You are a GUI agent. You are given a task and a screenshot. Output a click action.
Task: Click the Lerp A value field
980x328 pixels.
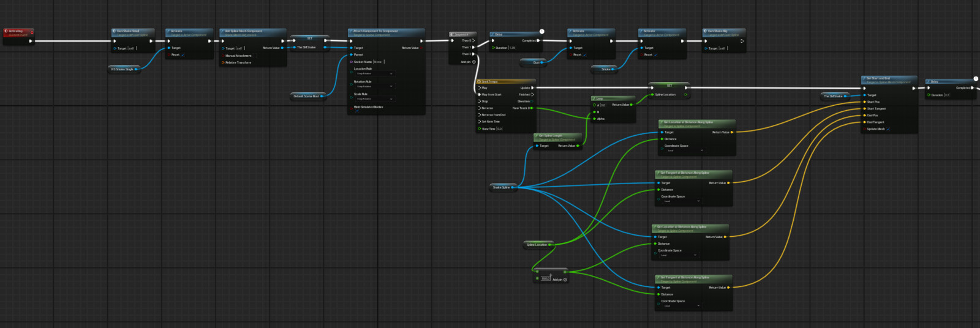[x=603, y=105]
